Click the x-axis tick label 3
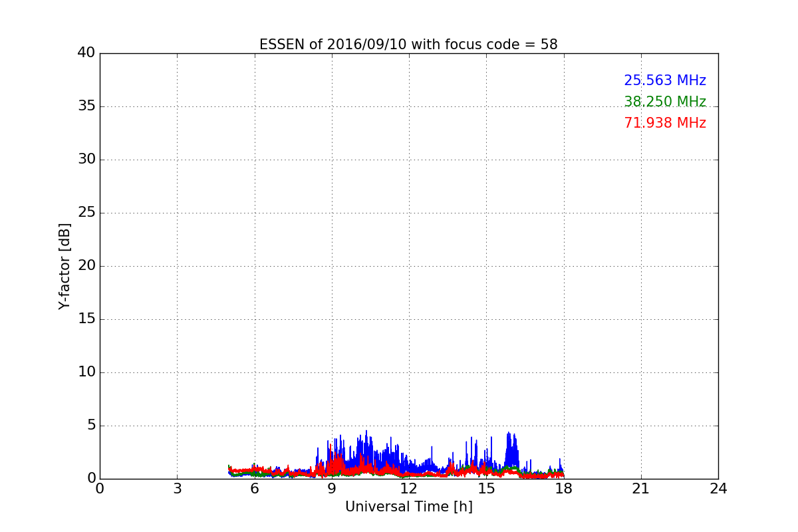 point(177,489)
